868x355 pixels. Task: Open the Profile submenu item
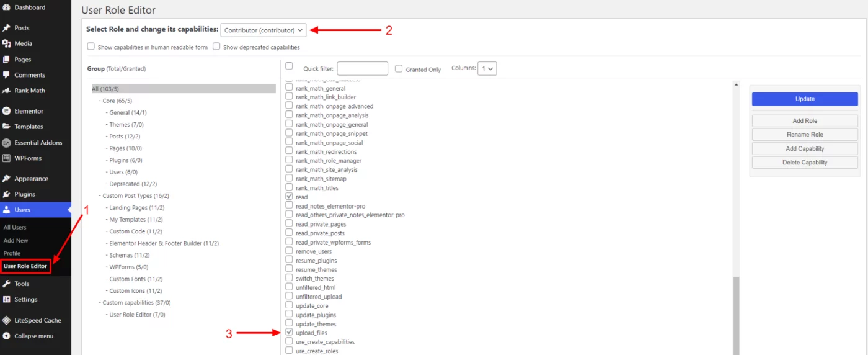[12, 253]
